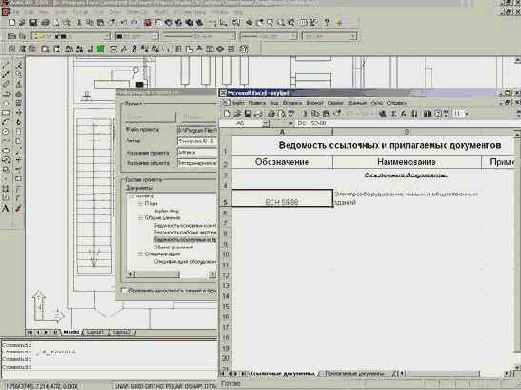Click the Excel horizontal scrollbar beside sheet tabs
Image resolution: width=521 pixels, height=390 pixels.
(455, 374)
